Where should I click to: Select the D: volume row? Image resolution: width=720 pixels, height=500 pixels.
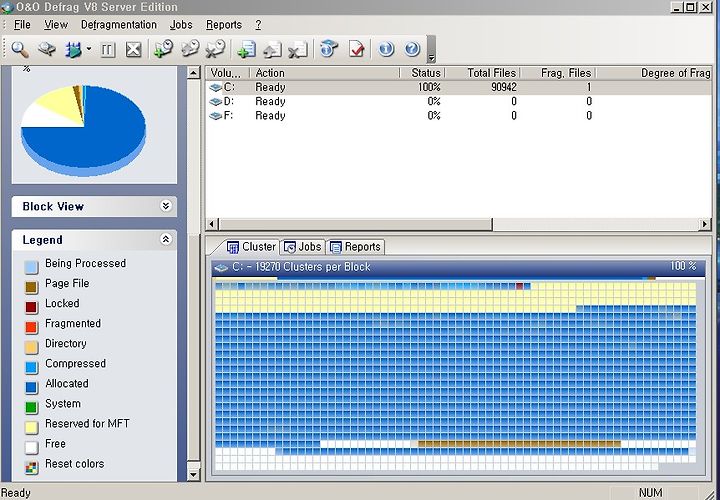tap(458, 101)
